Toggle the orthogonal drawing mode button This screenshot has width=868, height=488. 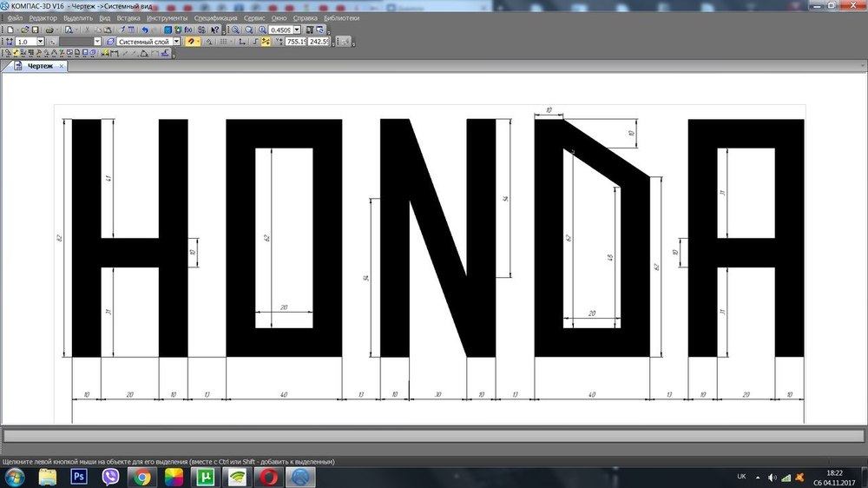242,41
